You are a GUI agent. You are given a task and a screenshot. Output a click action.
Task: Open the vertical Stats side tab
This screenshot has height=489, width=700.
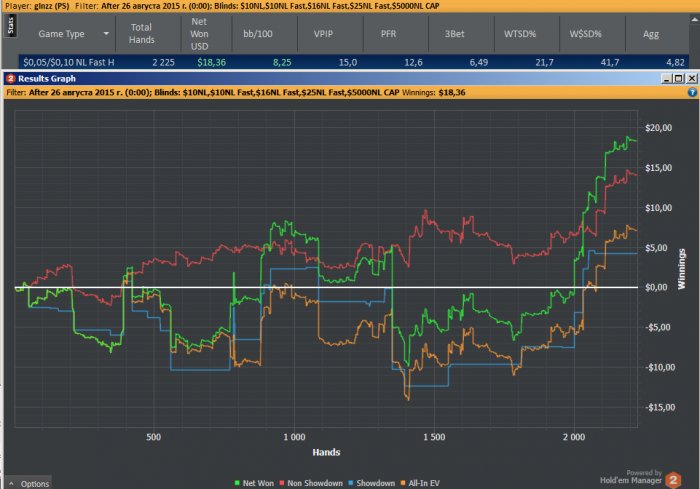point(10,25)
